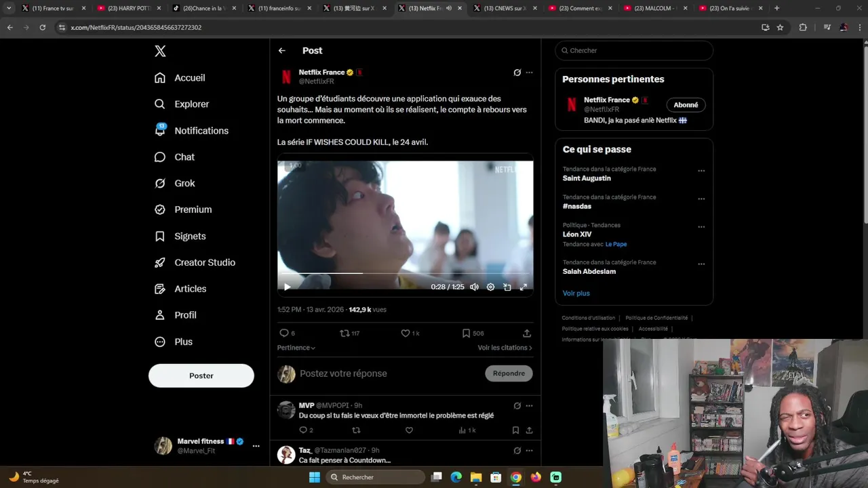The height and width of the screenshot is (488, 868).
Task: Click the Chercher search field
Action: 634,51
